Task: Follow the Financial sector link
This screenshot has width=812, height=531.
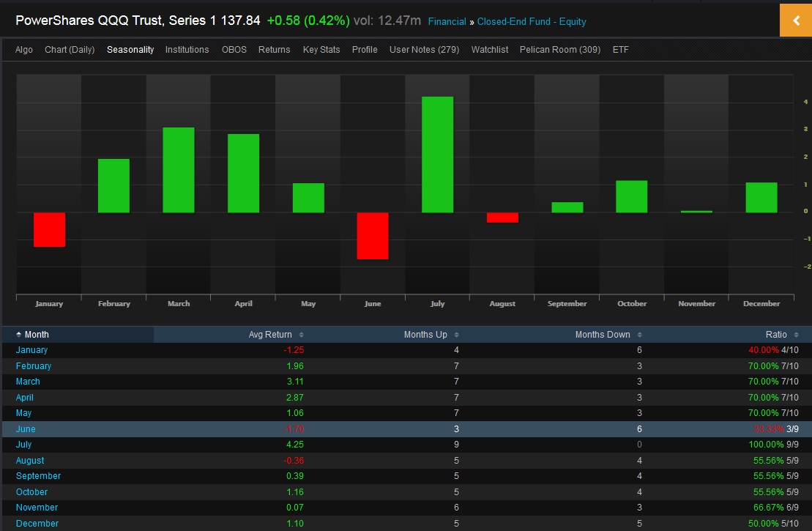Action: click(447, 22)
